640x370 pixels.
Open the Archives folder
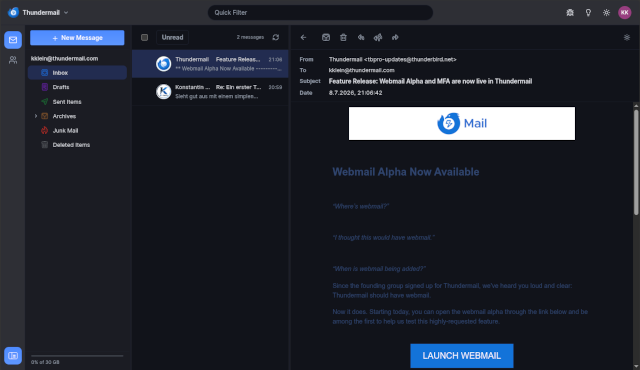coord(77,116)
